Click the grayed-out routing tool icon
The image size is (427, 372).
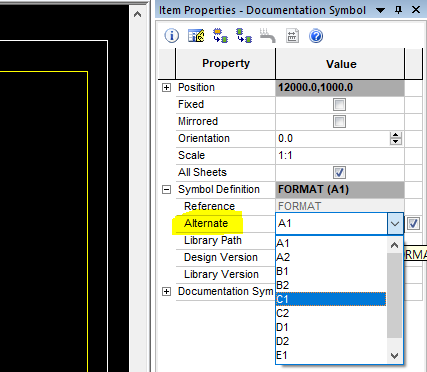point(268,36)
